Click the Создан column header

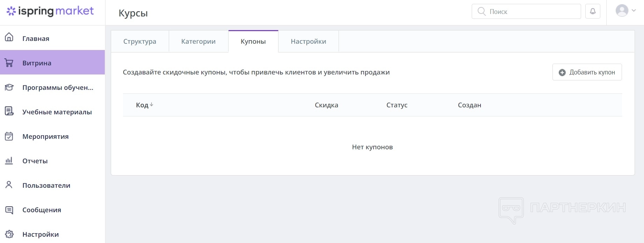469,105
